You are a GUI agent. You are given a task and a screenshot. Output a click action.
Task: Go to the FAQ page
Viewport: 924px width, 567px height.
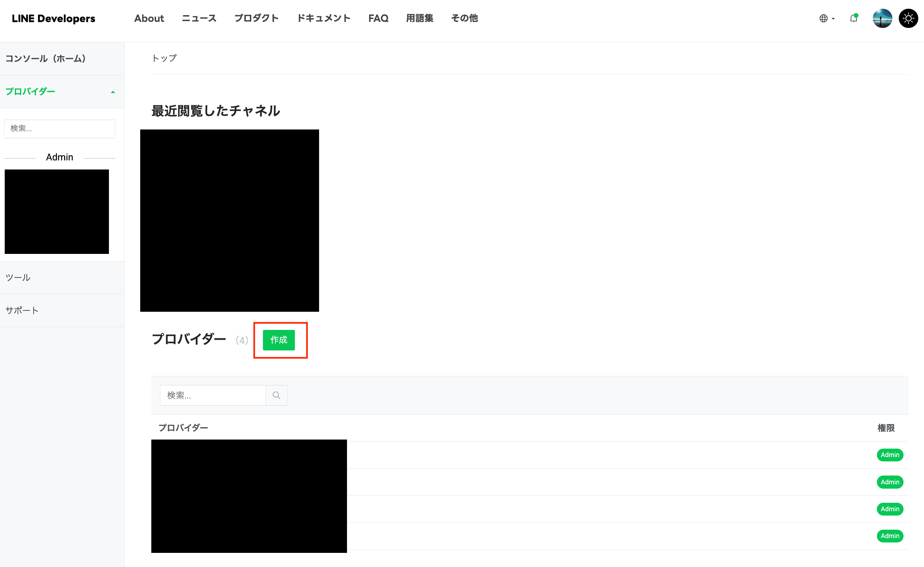click(x=378, y=18)
